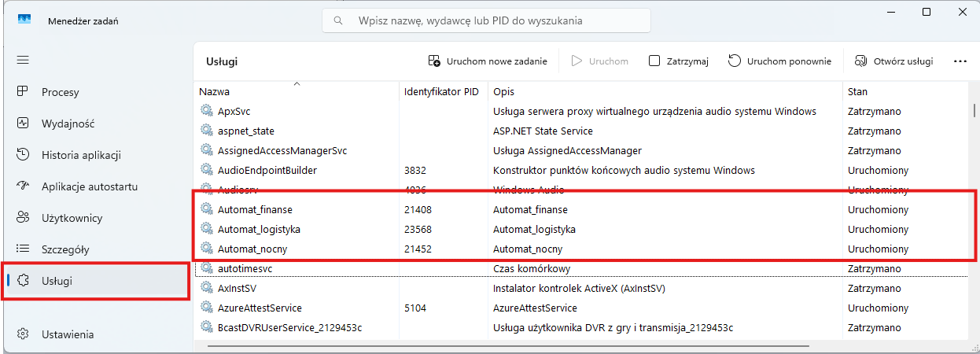Select AzureAttestService name cell
Screen dimensions: 980x354
(x=260, y=308)
